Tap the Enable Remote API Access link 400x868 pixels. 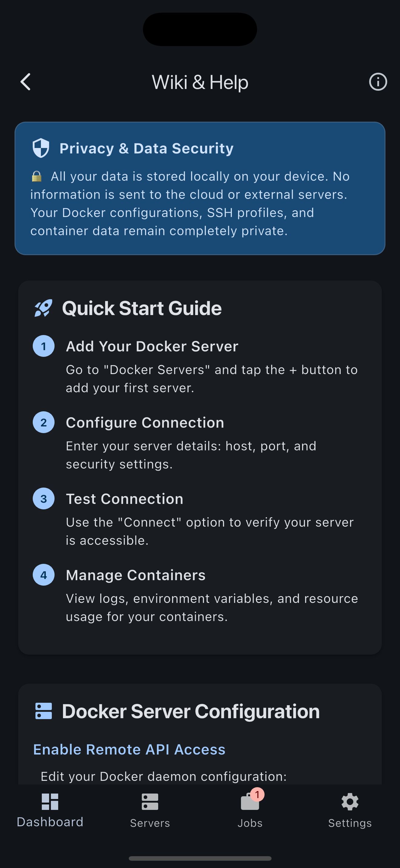coord(129,749)
